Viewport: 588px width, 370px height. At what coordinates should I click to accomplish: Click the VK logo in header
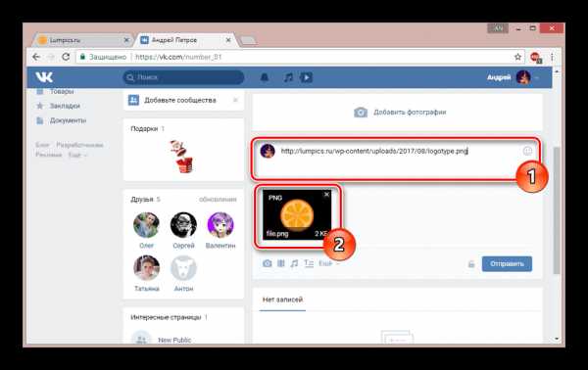(x=44, y=77)
